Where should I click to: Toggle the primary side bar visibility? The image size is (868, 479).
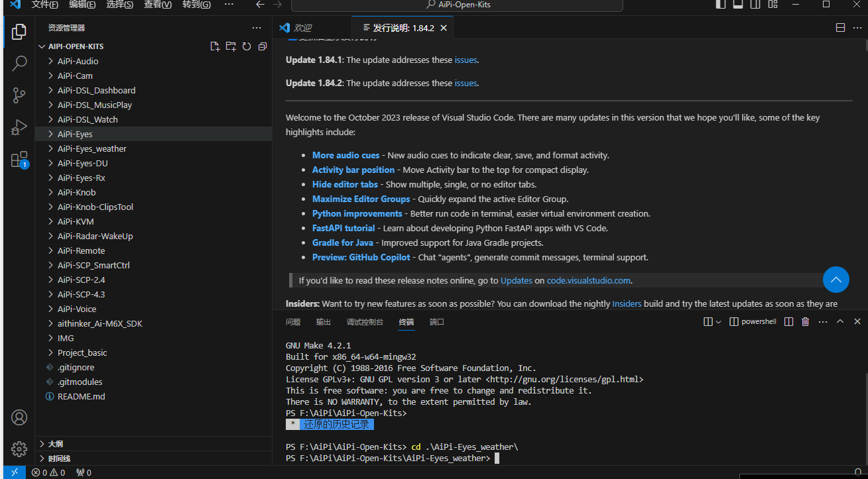point(721,5)
